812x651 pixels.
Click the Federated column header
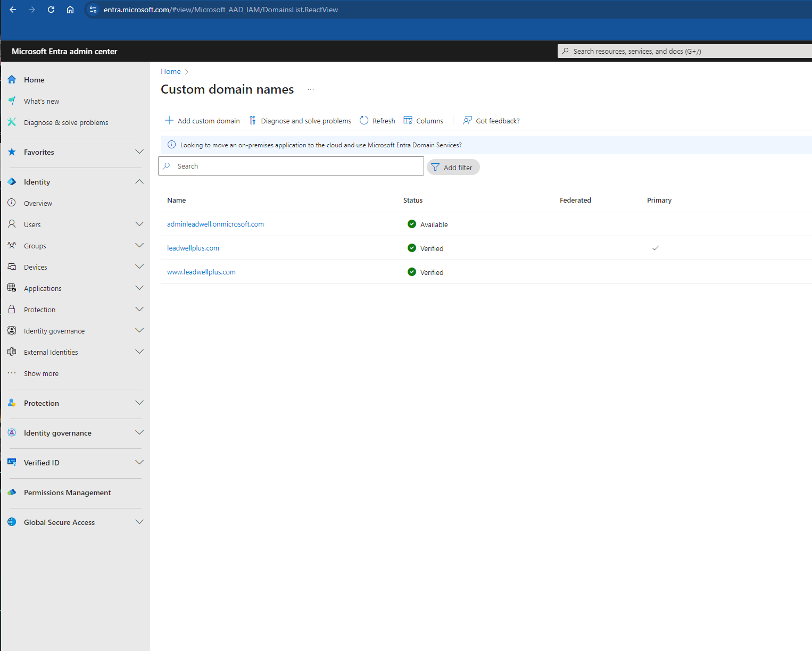tap(575, 200)
